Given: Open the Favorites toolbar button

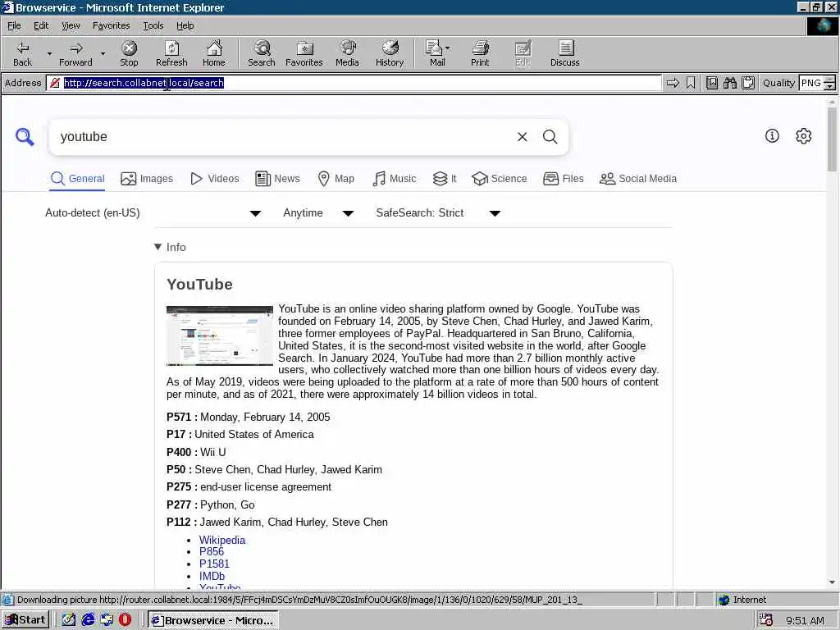Looking at the screenshot, I should pos(304,53).
